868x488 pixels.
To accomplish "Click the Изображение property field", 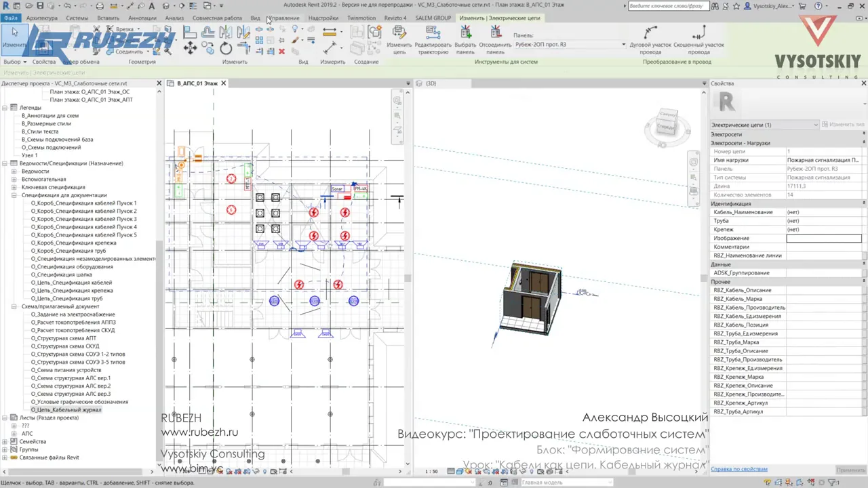I will click(824, 238).
